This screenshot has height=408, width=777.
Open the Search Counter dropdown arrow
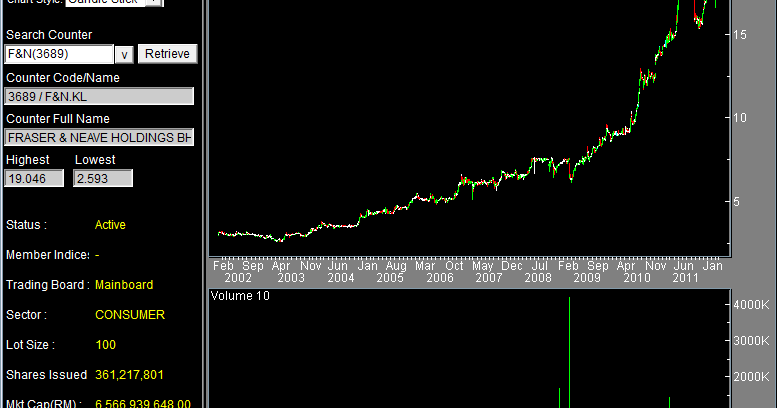[124, 55]
